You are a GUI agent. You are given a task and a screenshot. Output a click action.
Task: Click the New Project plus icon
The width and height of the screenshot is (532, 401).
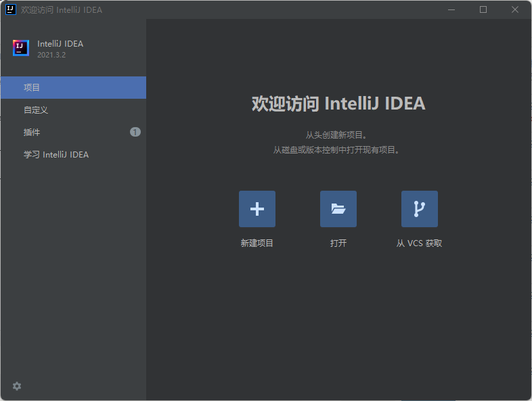(x=257, y=209)
